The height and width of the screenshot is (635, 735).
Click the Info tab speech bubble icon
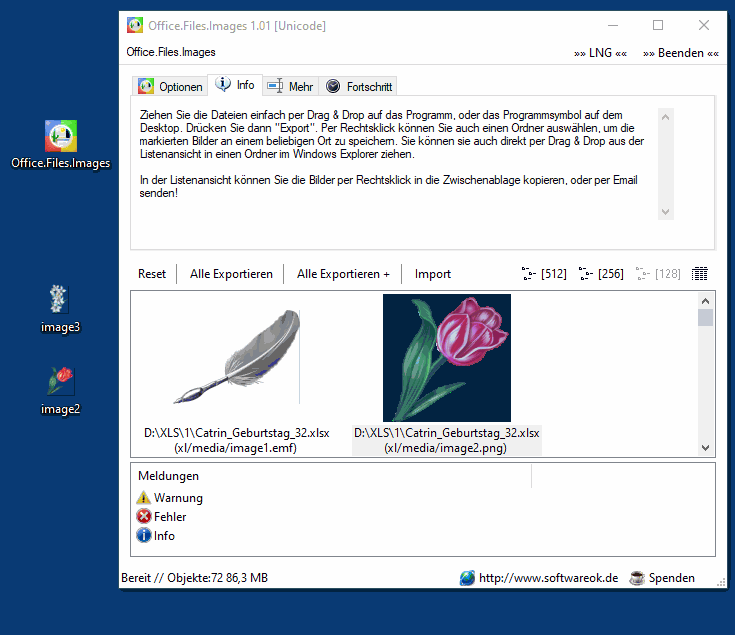click(223, 84)
